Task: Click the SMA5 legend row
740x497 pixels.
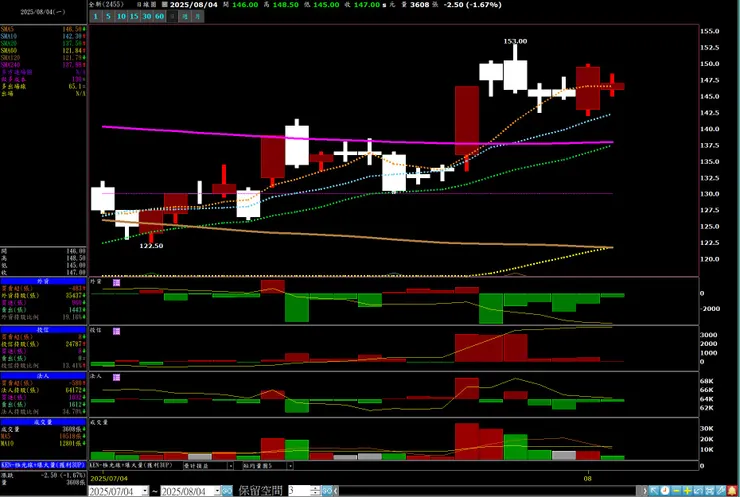Action: click(43, 29)
